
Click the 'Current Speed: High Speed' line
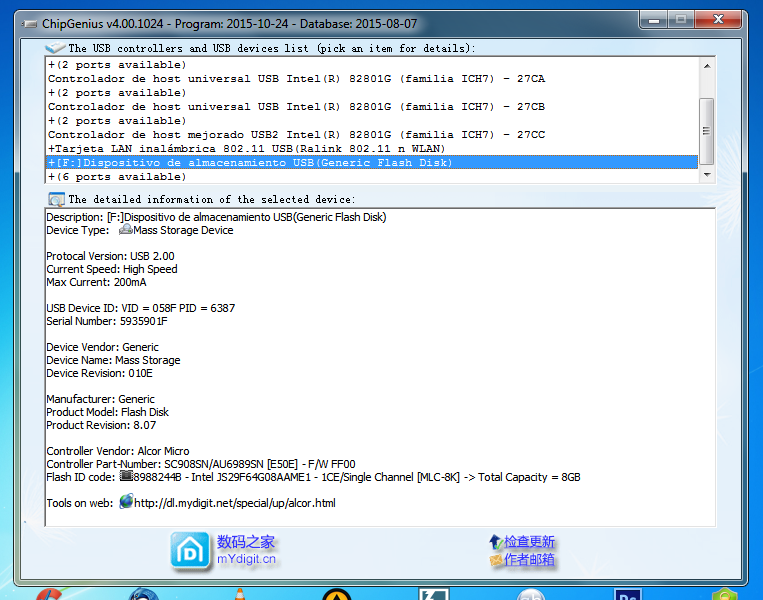(112, 269)
